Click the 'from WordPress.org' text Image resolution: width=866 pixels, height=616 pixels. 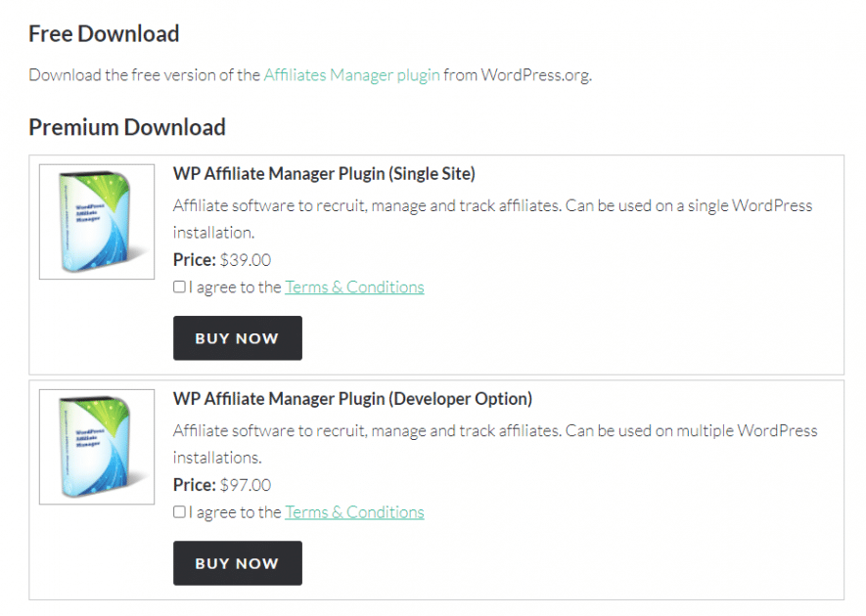(x=518, y=75)
